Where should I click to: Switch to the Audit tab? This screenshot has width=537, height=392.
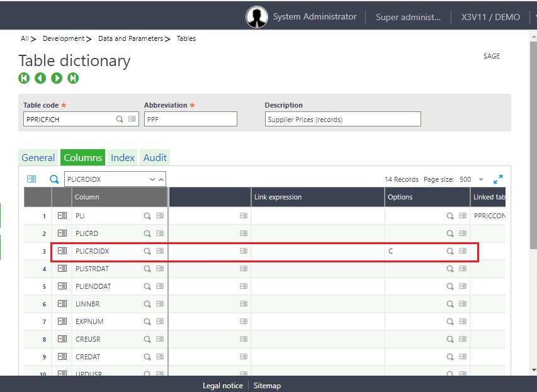(x=154, y=157)
